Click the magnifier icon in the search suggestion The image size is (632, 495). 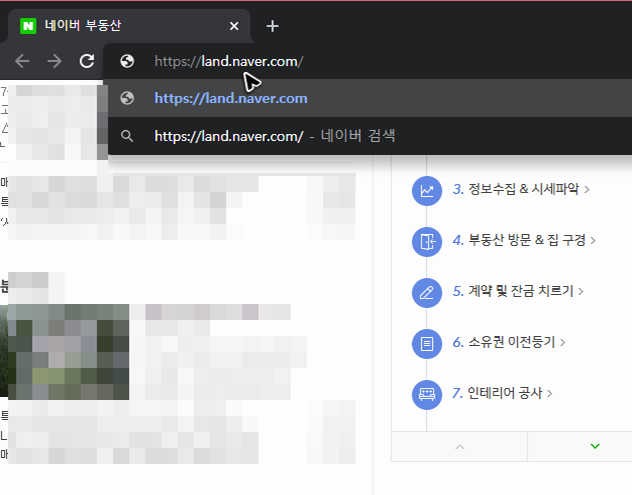pos(127,136)
